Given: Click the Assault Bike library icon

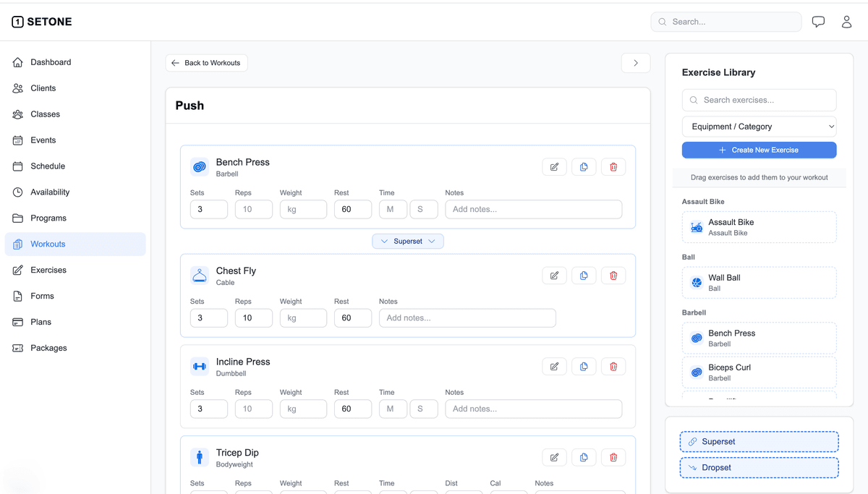Looking at the screenshot, I should pyautogui.click(x=697, y=227).
